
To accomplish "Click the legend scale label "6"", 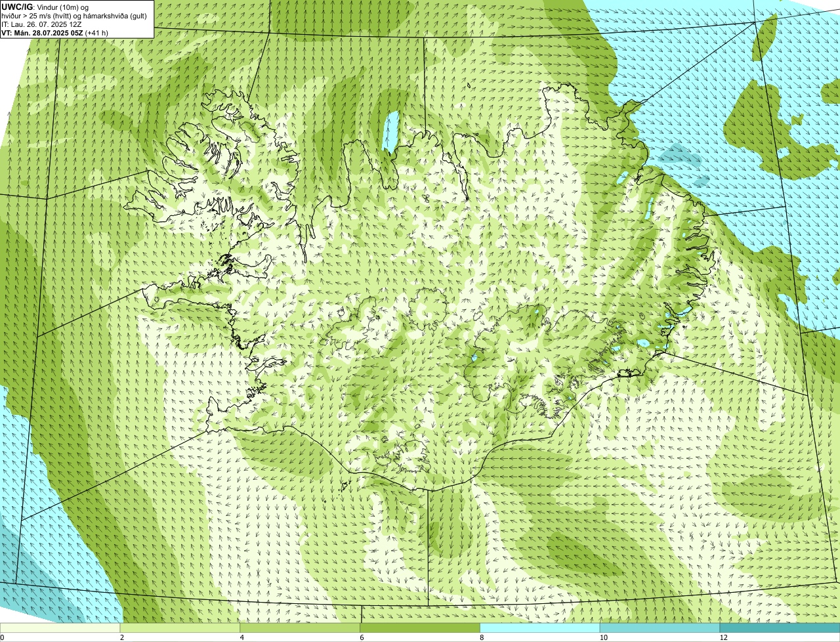I will 362,637.
